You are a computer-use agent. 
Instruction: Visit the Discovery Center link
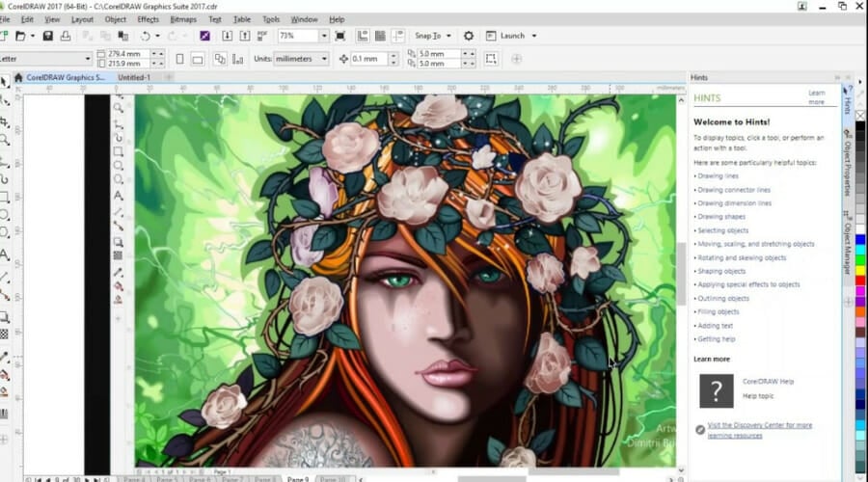760,430
